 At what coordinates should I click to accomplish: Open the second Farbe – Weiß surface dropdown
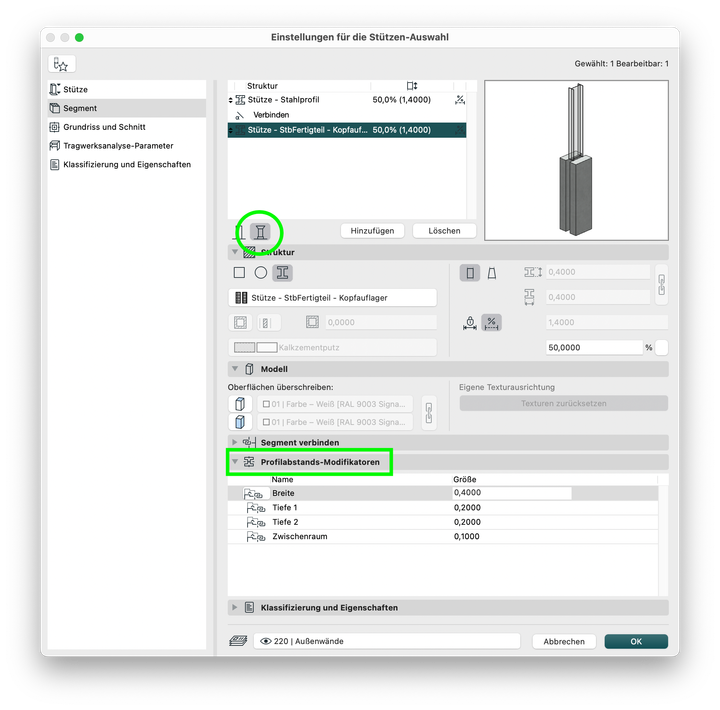pyautogui.click(x=335, y=422)
